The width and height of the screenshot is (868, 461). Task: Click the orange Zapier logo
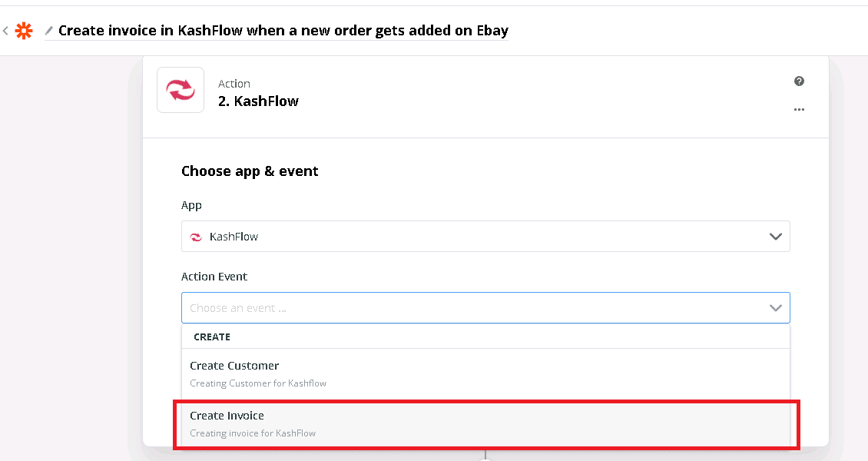pos(25,31)
